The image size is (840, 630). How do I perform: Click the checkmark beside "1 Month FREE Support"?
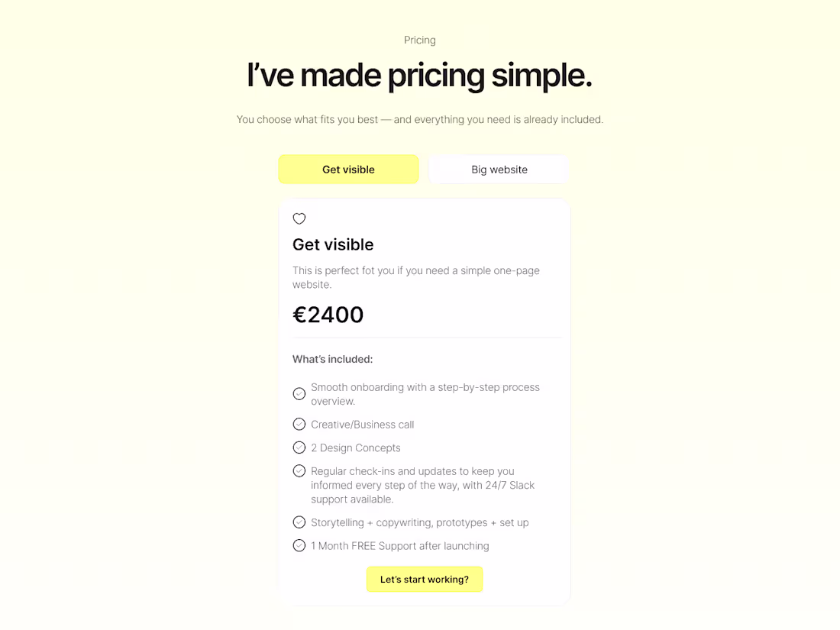(x=299, y=545)
